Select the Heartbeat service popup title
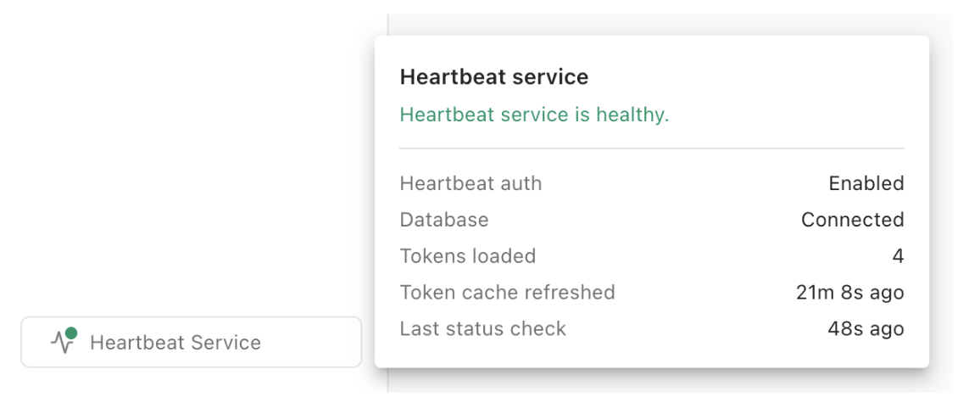Viewport: 980px width, 414px height. [x=493, y=77]
